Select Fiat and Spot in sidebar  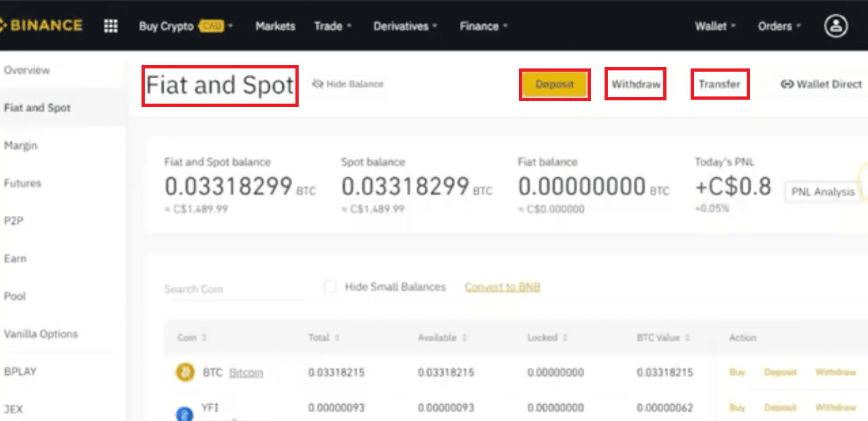pyautogui.click(x=37, y=108)
